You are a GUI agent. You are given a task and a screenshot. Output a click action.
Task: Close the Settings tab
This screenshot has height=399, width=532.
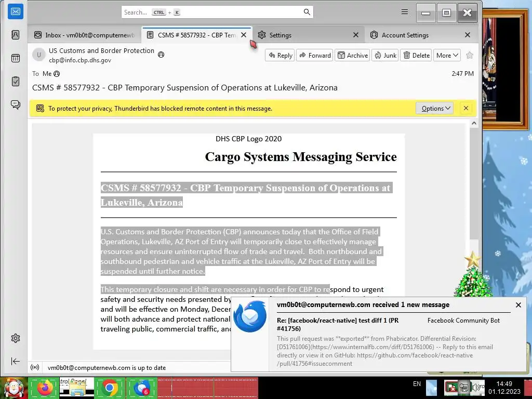click(355, 35)
